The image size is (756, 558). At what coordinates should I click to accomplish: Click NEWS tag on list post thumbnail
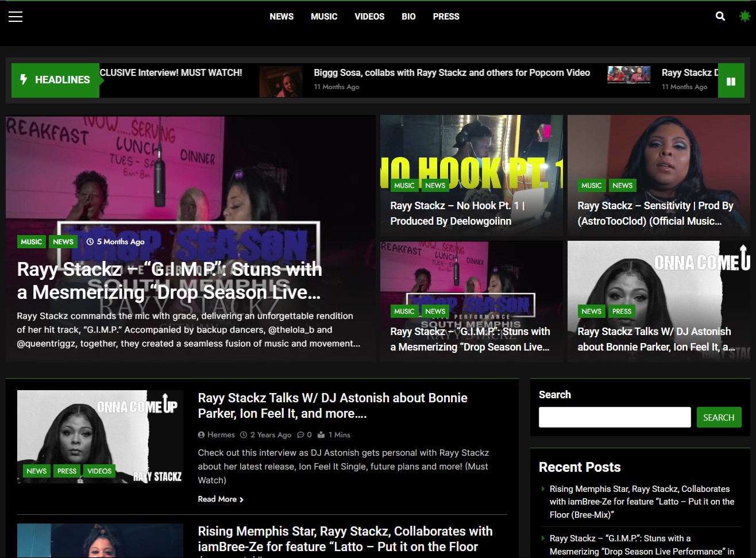click(37, 471)
